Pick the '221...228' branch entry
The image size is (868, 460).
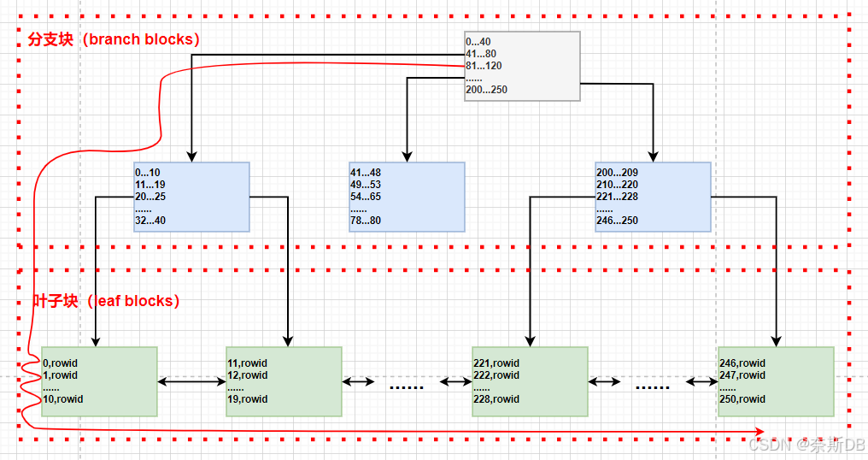pos(617,196)
